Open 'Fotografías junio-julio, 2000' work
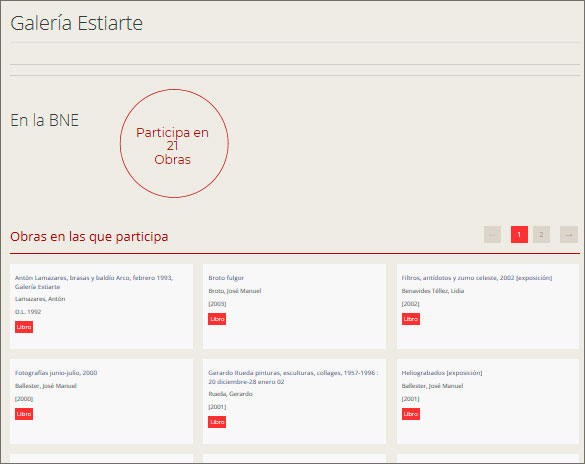Image resolution: width=585 pixels, height=464 pixels. click(x=56, y=373)
